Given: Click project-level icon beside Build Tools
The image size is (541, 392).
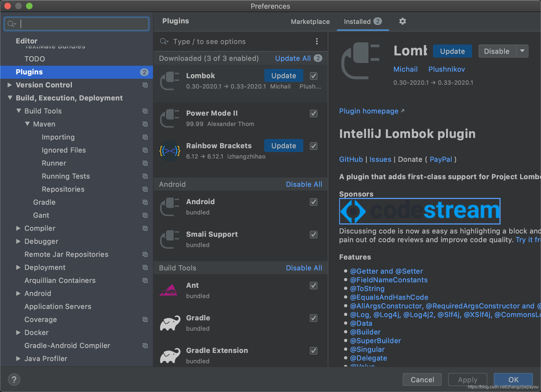Looking at the screenshot, I should [145, 111].
